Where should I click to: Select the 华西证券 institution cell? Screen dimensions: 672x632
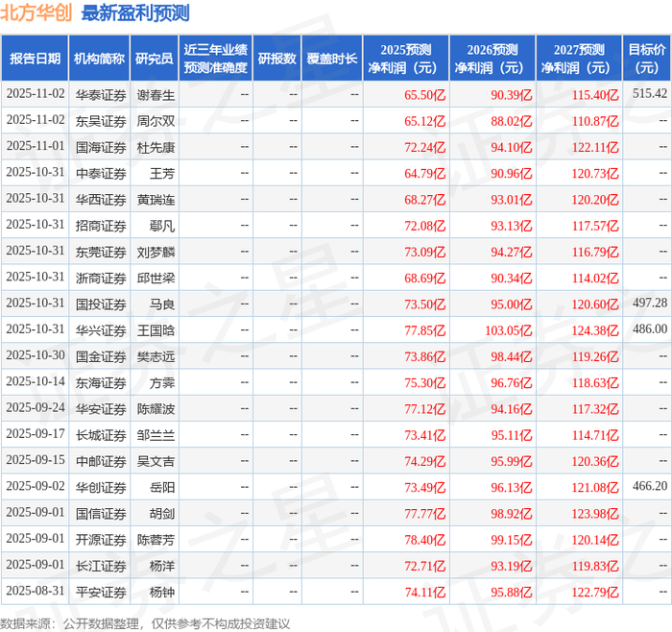[x=101, y=200]
